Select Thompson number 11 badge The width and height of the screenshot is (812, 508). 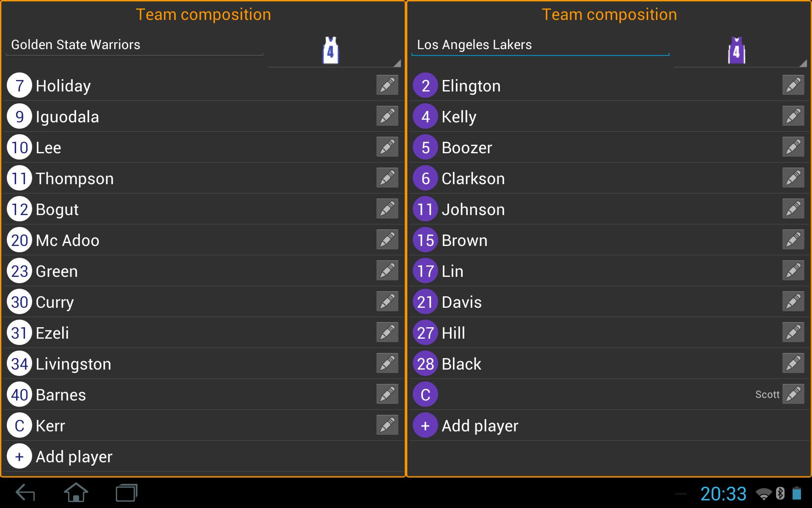tap(19, 178)
